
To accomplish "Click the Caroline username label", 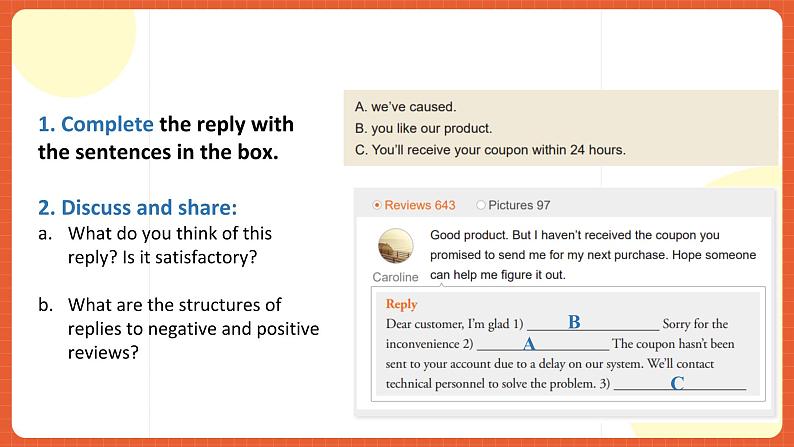I will (x=398, y=277).
